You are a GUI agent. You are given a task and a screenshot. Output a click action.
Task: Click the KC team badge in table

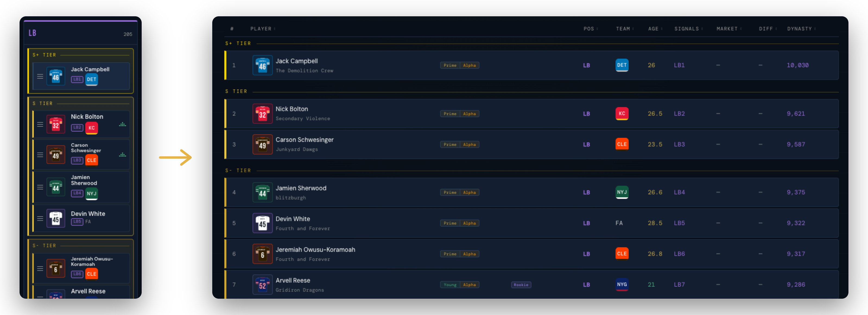622,114
